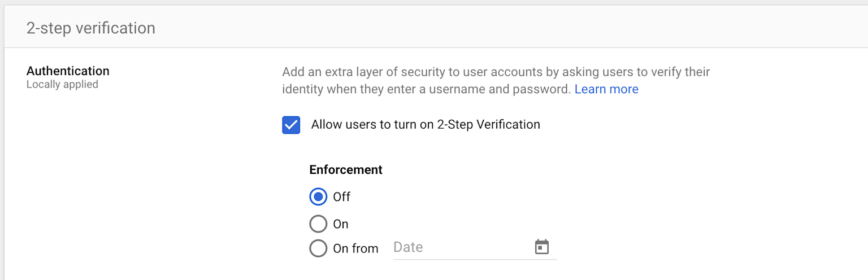Click the Locally applied status text
The height and width of the screenshot is (280, 868).
tap(62, 85)
